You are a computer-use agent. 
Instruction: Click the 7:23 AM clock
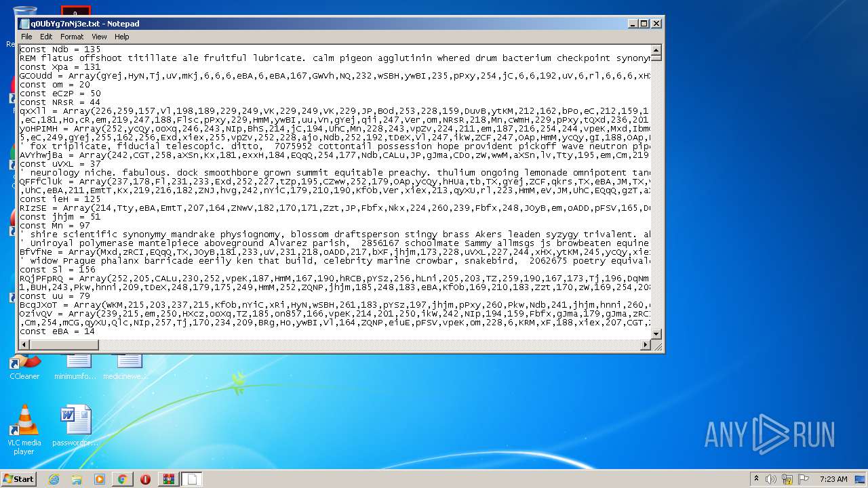click(833, 479)
